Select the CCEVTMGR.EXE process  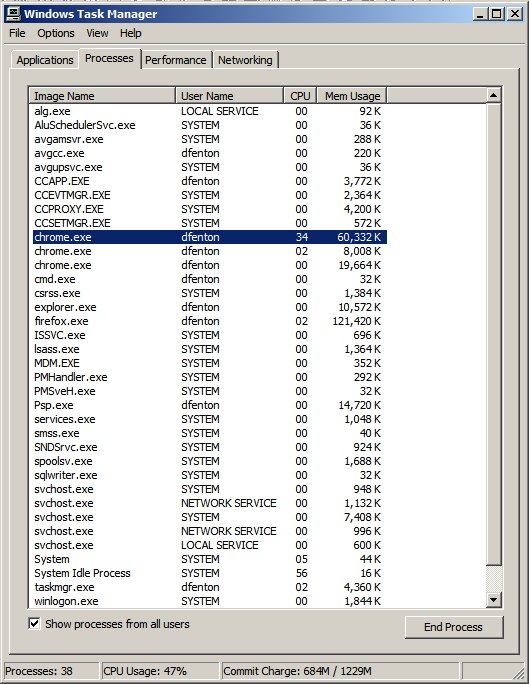210,195
